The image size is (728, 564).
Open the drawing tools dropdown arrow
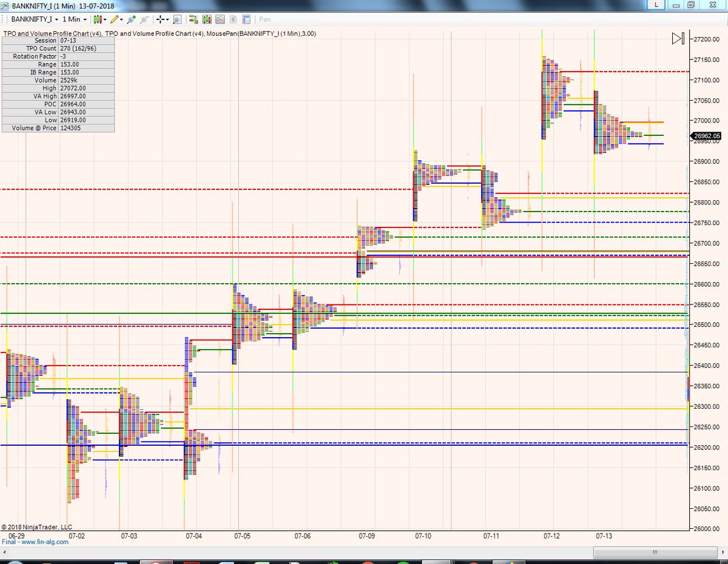[x=122, y=19]
